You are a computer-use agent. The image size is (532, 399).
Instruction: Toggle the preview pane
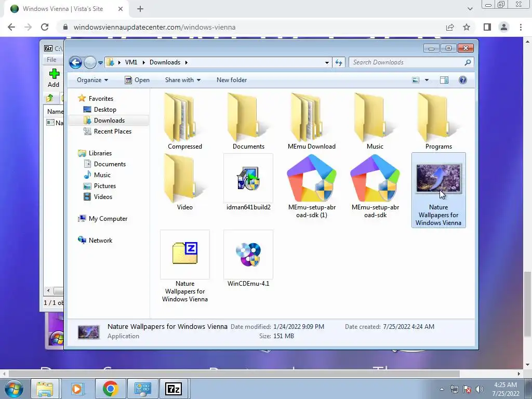click(444, 80)
